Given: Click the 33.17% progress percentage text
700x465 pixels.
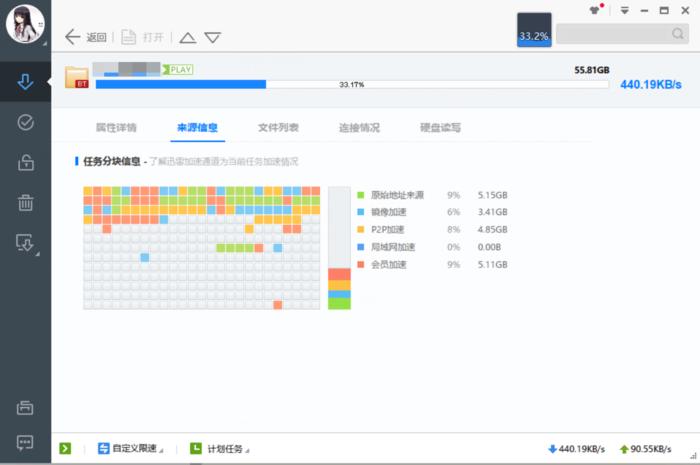Looking at the screenshot, I should coord(352,84).
